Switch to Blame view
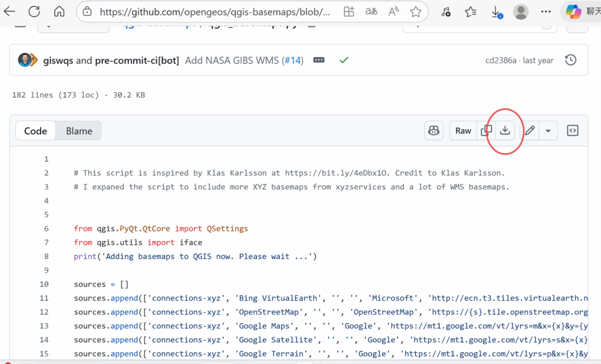Image resolution: width=601 pixels, height=364 pixels. click(79, 131)
